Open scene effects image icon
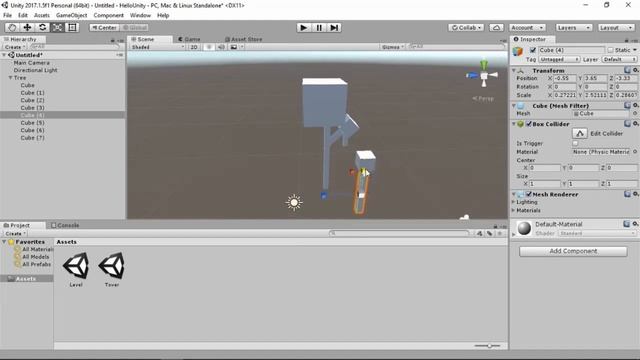 234,47
